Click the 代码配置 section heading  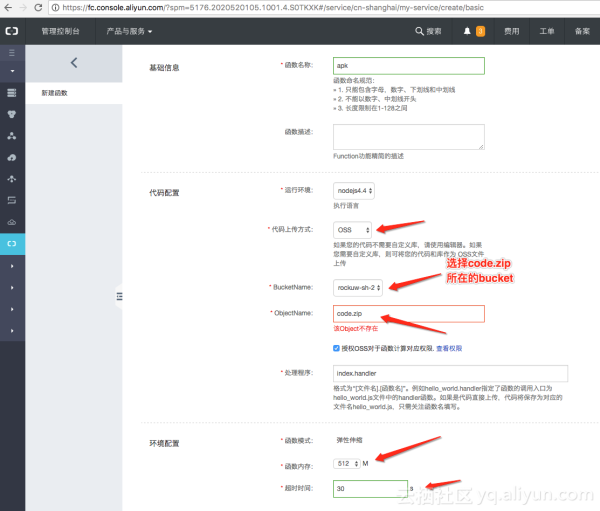(164, 193)
